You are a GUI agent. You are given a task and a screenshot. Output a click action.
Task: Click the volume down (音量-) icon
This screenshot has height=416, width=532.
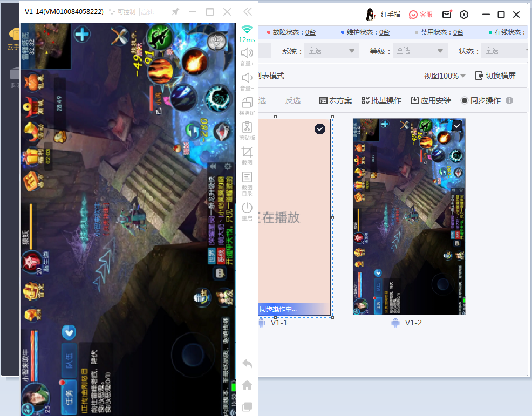247,78
